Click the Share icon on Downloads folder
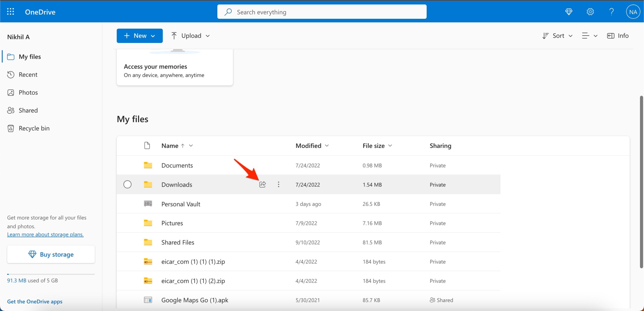 (x=262, y=184)
